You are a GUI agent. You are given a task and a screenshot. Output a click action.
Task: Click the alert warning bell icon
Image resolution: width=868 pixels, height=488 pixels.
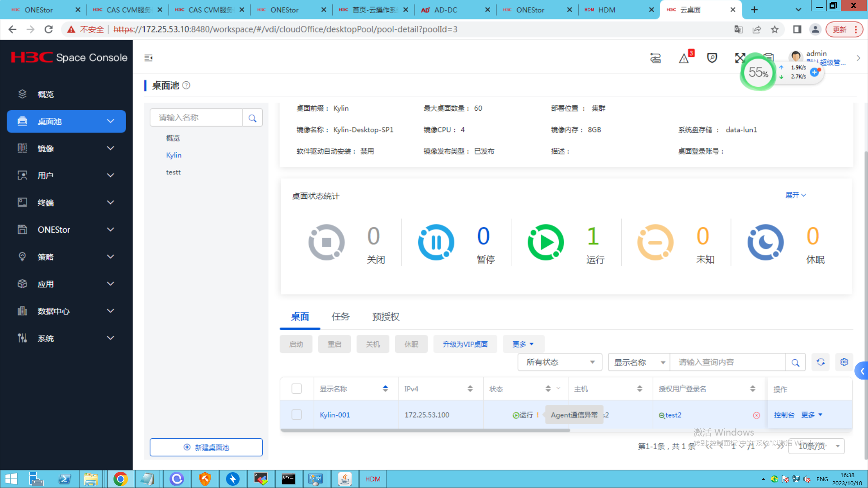click(x=684, y=58)
